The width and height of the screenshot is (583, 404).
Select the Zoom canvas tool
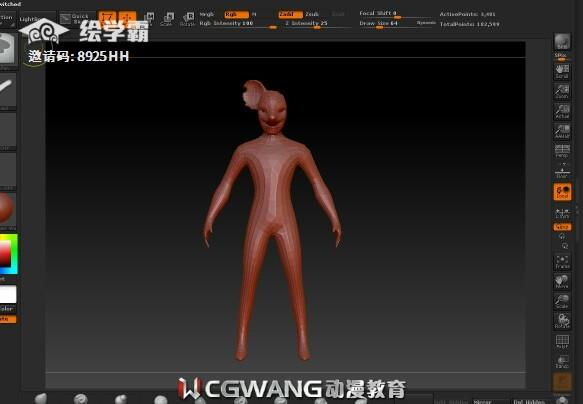pyautogui.click(x=562, y=91)
